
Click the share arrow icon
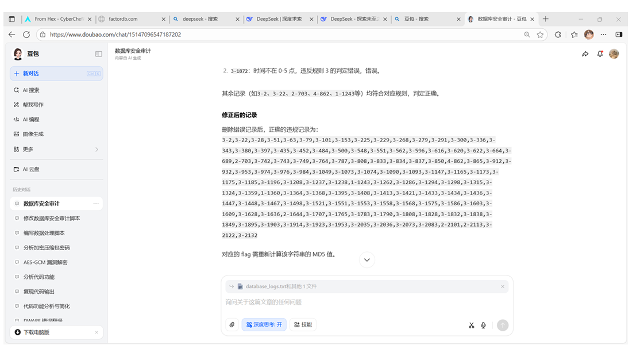pos(585,54)
